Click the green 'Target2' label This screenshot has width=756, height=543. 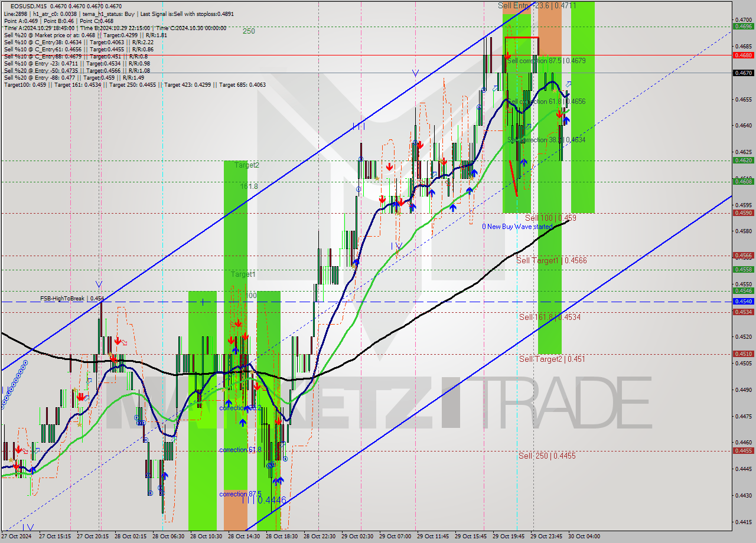(x=246, y=165)
